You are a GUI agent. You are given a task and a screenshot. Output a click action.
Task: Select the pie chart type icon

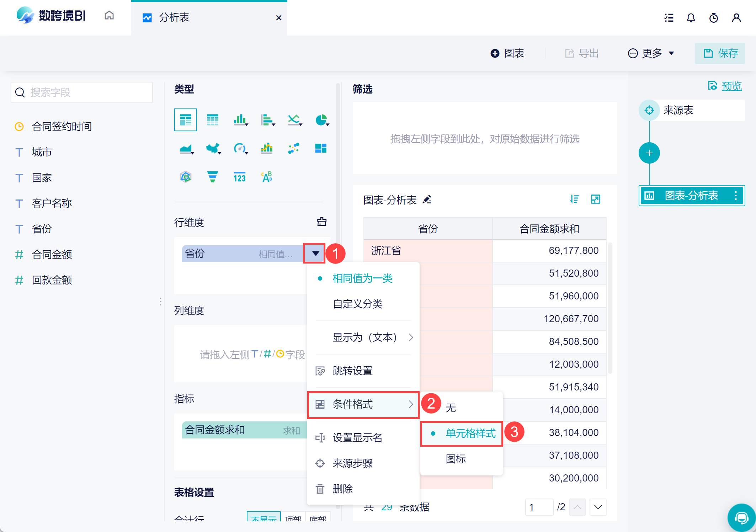pyautogui.click(x=321, y=120)
